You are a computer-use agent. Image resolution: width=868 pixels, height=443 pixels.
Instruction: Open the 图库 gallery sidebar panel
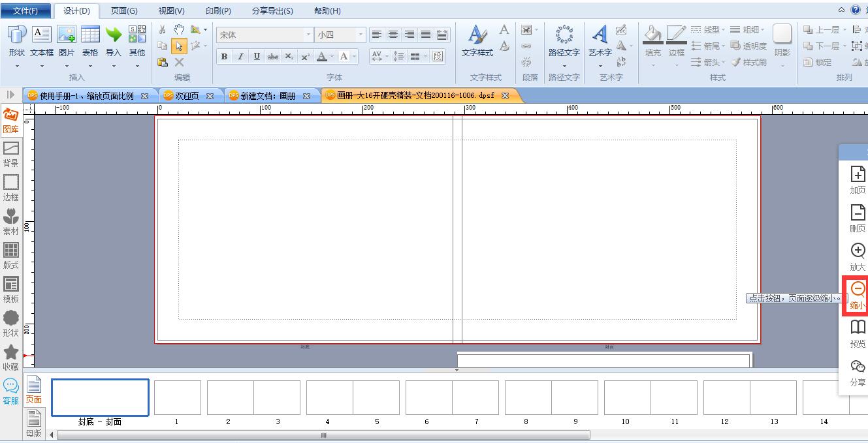click(x=11, y=121)
